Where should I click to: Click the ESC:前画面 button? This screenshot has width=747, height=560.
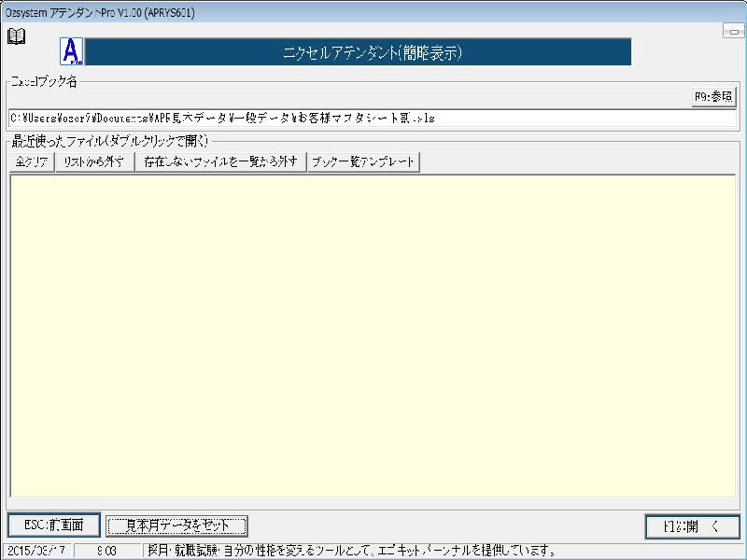[54, 525]
